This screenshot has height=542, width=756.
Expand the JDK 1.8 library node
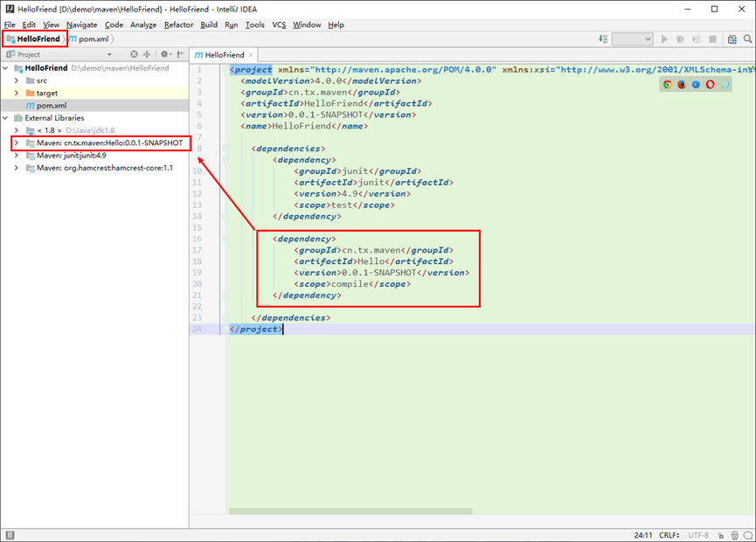(x=17, y=130)
